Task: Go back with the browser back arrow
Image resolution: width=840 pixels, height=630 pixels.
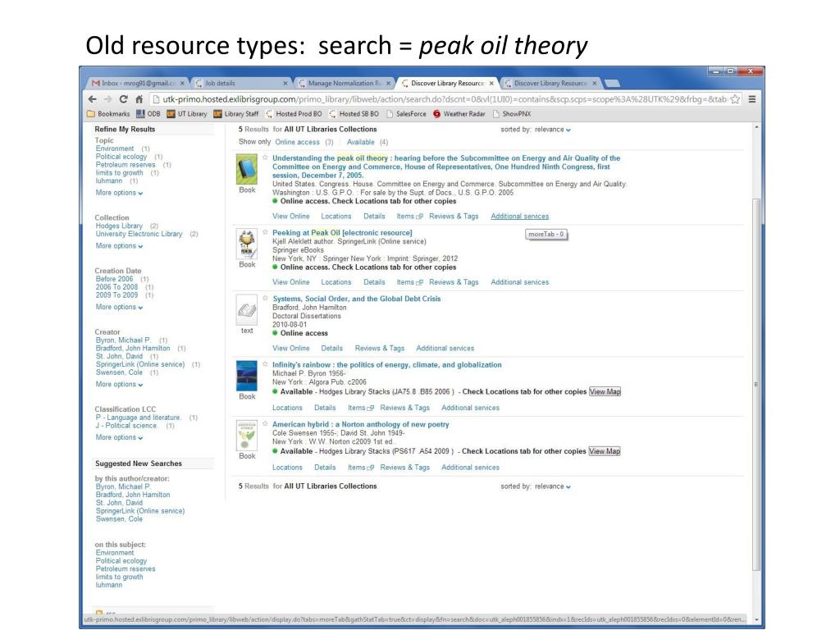Action: [x=93, y=99]
